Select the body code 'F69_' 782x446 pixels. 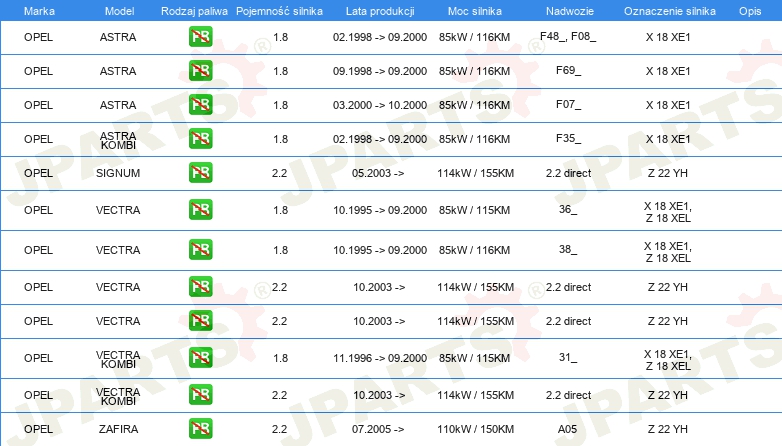point(569,70)
